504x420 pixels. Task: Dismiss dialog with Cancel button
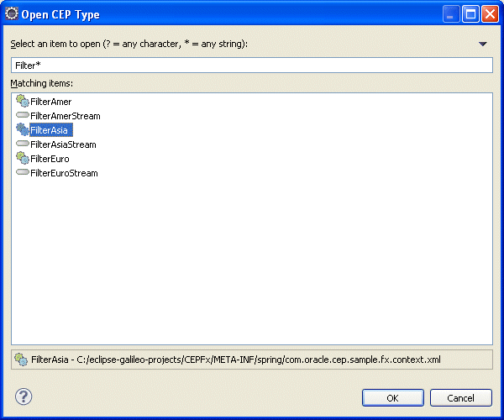point(460,398)
